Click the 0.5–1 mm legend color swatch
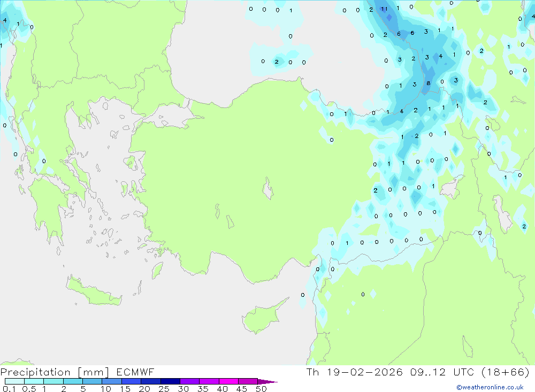This screenshot has height=392, width=535. [x=34, y=381]
